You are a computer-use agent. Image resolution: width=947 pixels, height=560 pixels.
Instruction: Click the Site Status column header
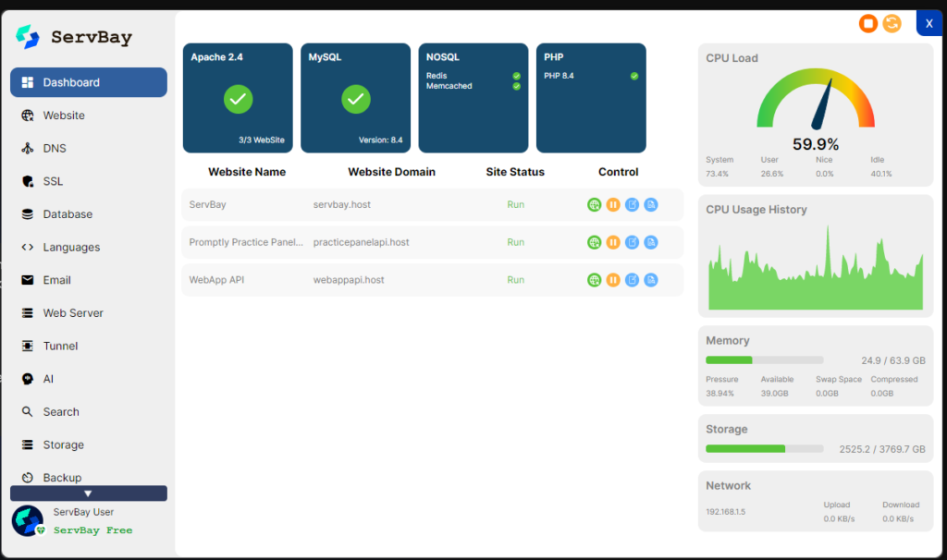point(515,172)
